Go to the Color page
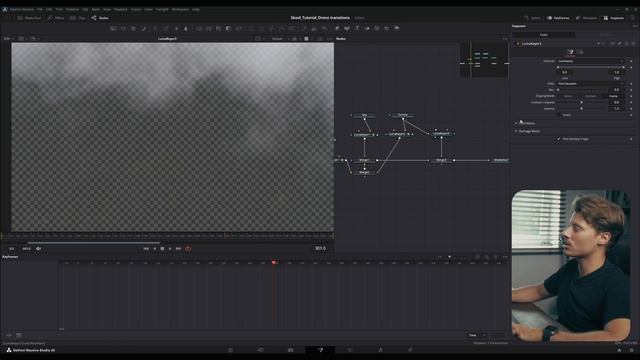The image size is (640, 360). 350,350
